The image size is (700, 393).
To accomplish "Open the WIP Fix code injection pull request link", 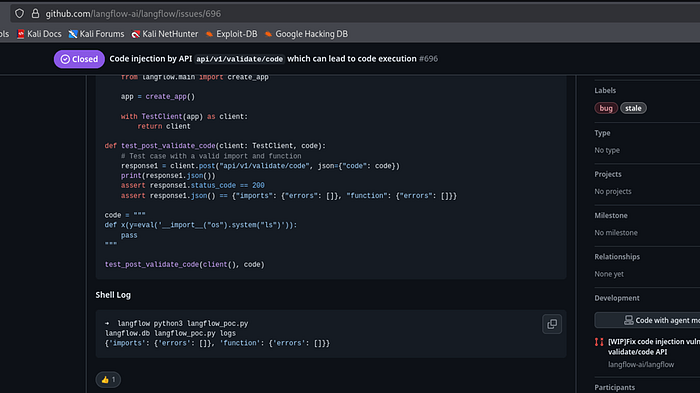I will point(654,347).
